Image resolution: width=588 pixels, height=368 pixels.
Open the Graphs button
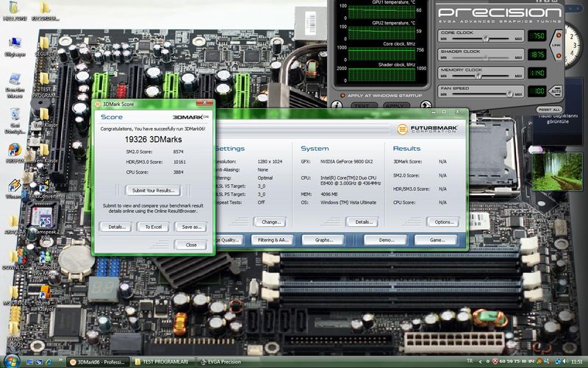[323, 240]
